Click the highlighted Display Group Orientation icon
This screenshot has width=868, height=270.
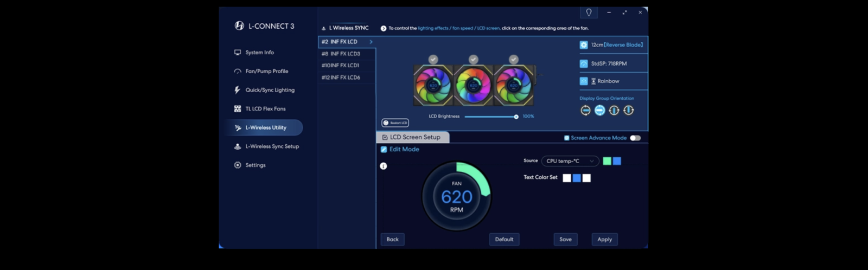[x=599, y=110]
